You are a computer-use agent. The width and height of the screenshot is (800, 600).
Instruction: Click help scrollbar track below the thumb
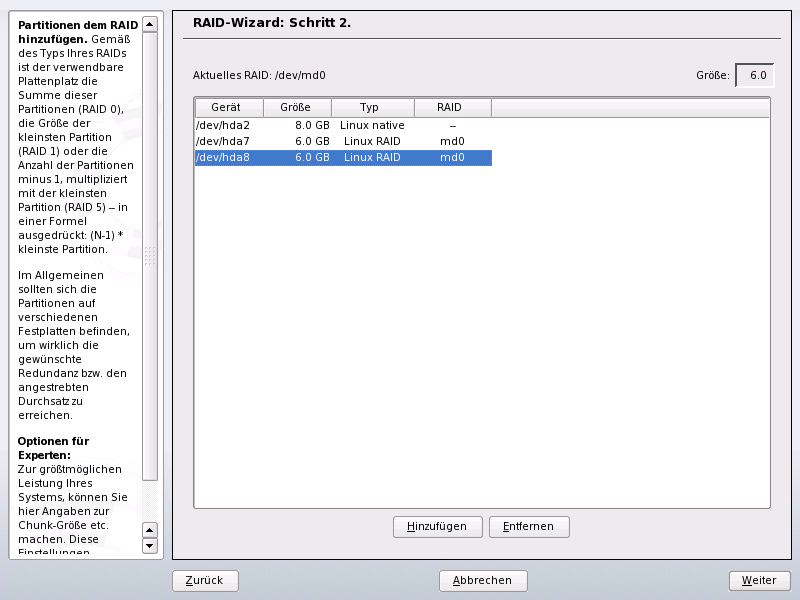click(x=150, y=500)
